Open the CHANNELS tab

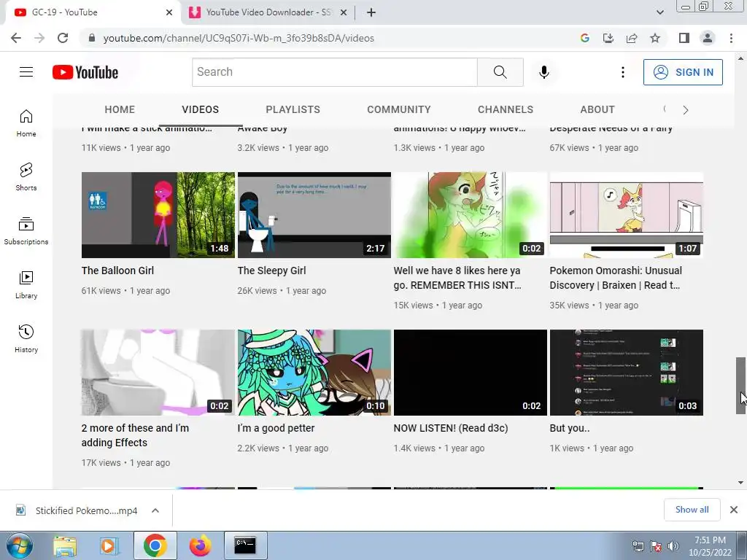point(506,109)
